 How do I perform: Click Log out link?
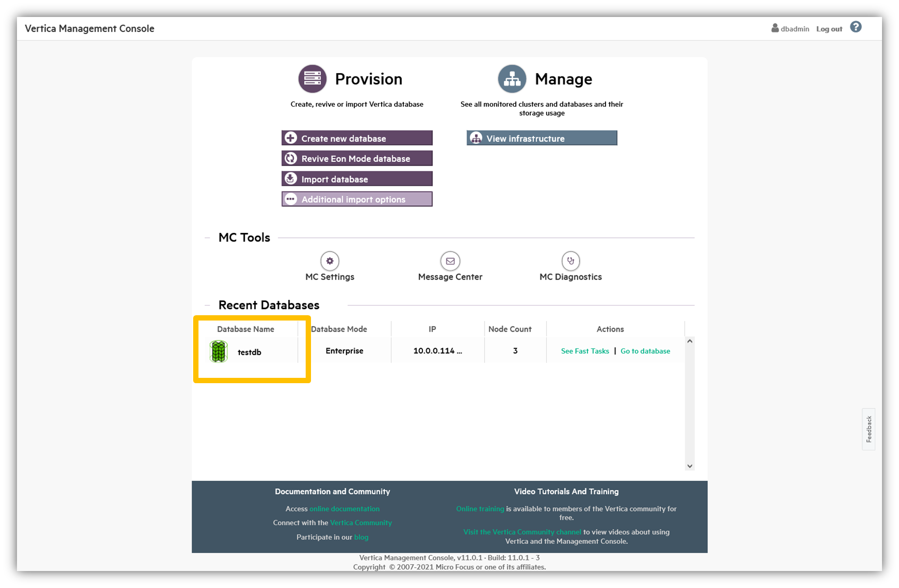tap(829, 29)
